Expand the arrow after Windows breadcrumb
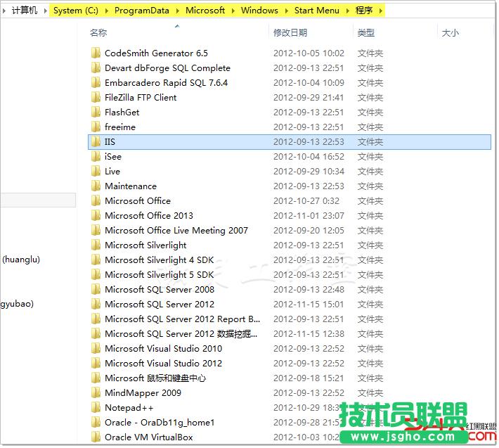Screen dimensions: 499x448 tap(287, 11)
